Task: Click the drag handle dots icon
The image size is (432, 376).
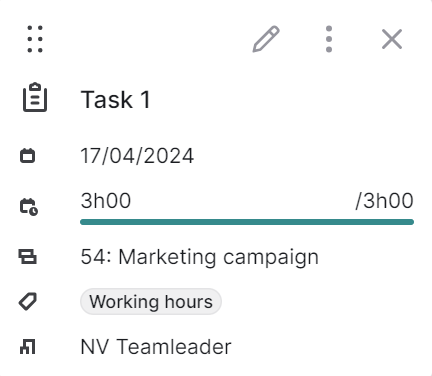Action: (x=35, y=39)
